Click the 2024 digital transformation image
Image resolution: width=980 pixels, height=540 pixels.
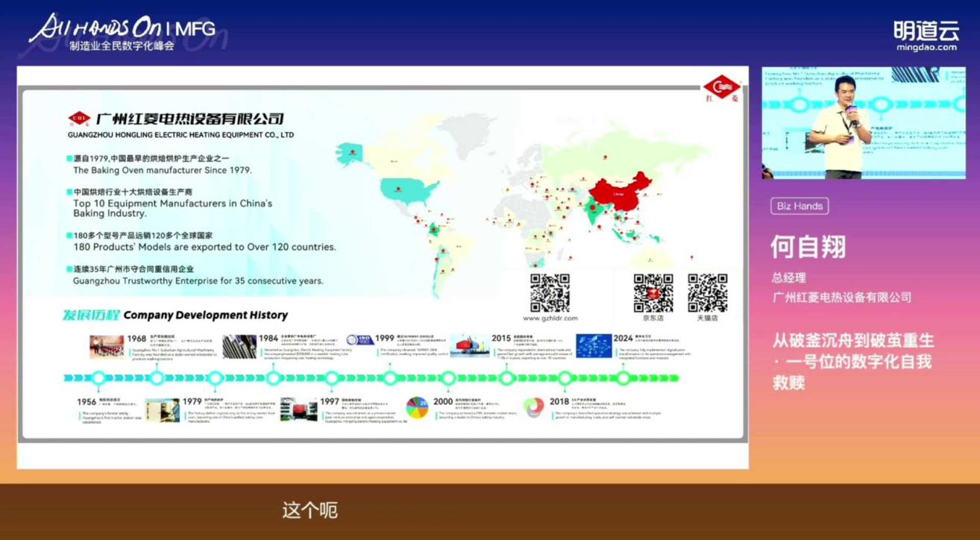593,345
